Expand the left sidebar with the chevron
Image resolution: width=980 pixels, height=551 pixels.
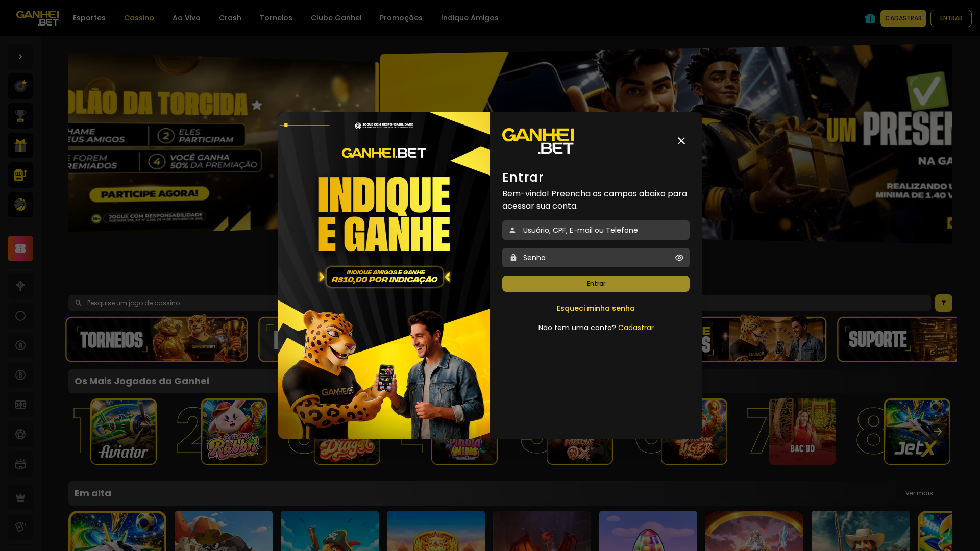click(x=20, y=57)
